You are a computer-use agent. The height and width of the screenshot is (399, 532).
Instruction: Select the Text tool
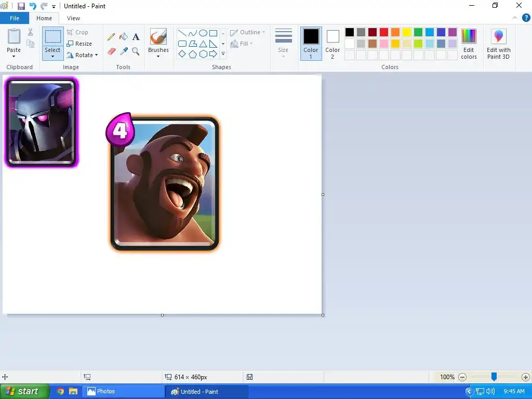pyautogui.click(x=136, y=37)
